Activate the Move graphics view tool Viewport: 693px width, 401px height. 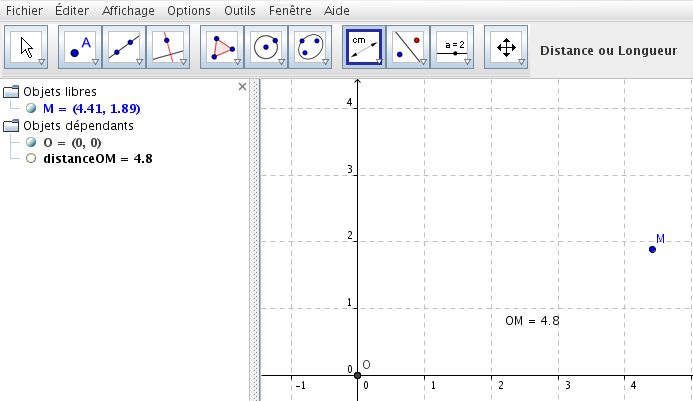tap(506, 47)
